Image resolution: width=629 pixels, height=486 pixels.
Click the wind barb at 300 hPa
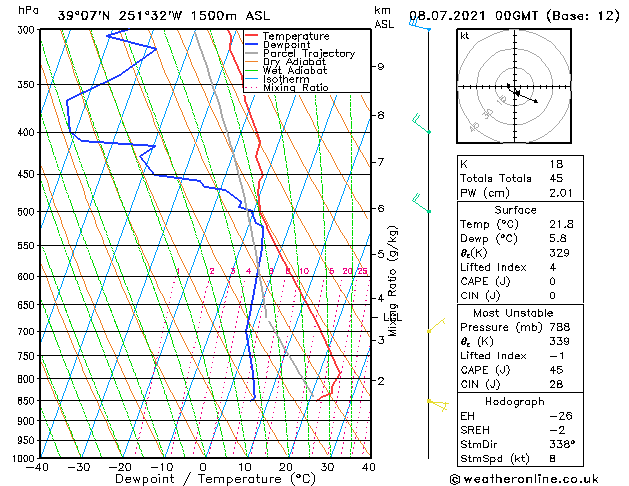pos(419,25)
